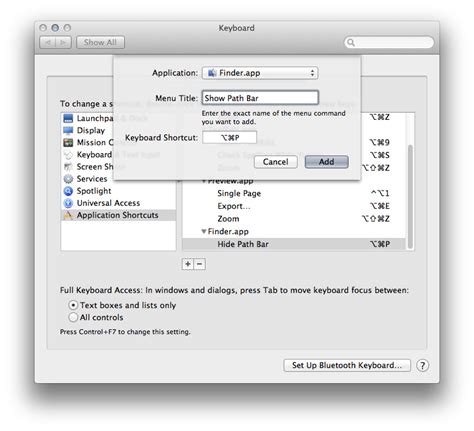Select Spotlight in the category list
The width and height of the screenshot is (474, 431).
[x=118, y=191]
